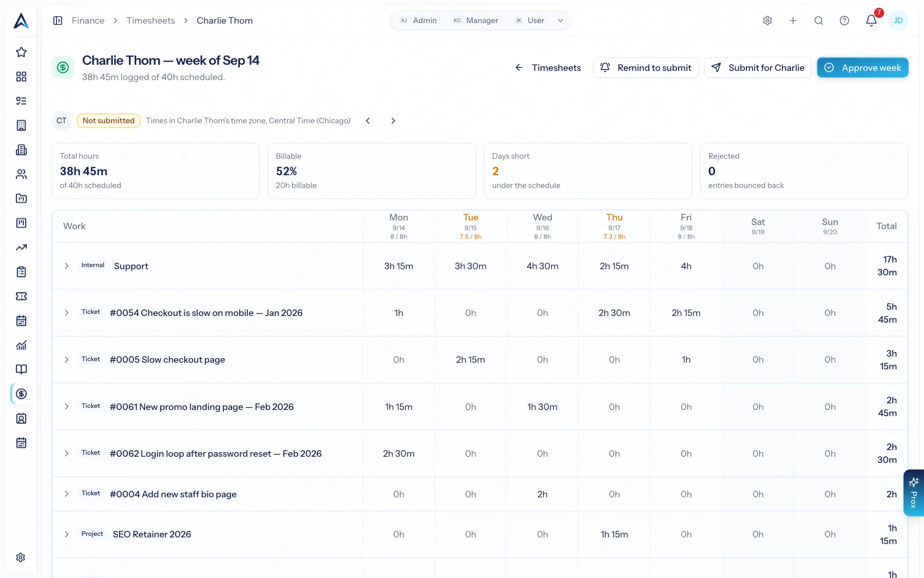The width and height of the screenshot is (924, 578).
Task: Approve the week
Action: tap(862, 68)
